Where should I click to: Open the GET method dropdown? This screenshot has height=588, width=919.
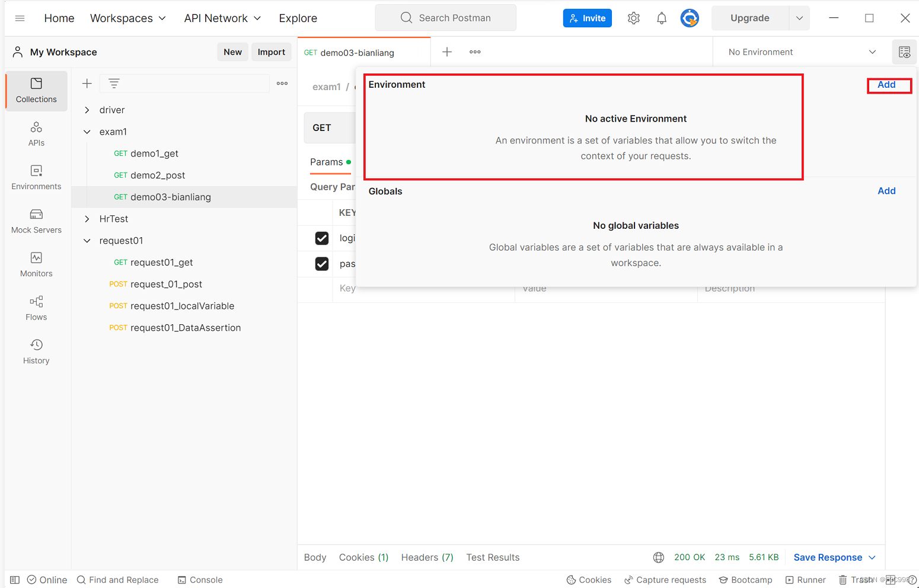coord(330,128)
